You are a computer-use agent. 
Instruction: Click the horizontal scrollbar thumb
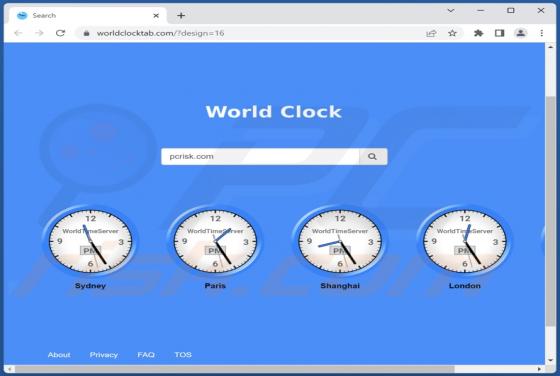235,369
